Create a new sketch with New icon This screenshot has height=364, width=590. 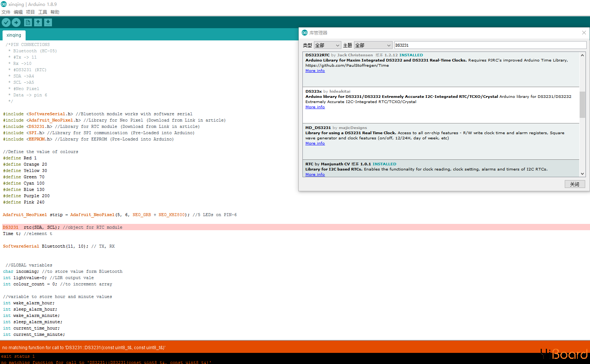(x=28, y=23)
